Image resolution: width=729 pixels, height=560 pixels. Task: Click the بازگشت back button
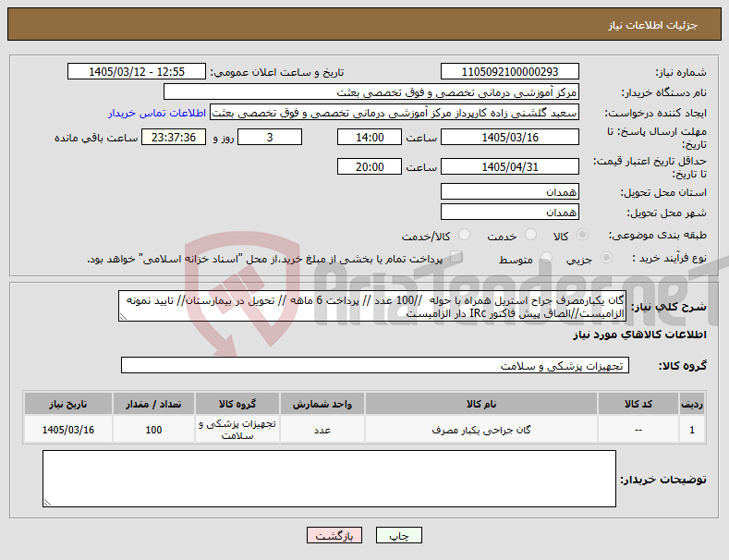coord(334,535)
